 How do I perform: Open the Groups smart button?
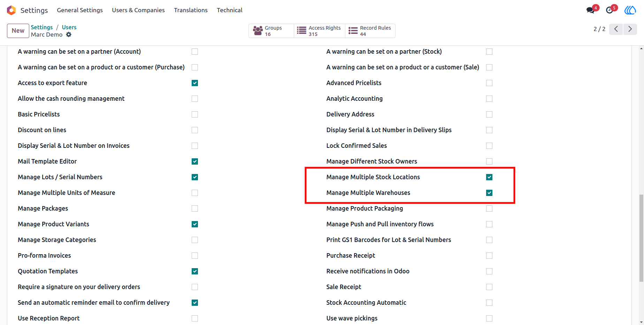click(271, 31)
